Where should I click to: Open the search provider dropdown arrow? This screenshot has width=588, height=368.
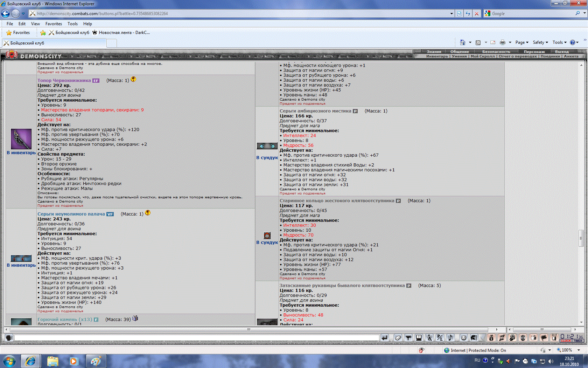(584, 13)
